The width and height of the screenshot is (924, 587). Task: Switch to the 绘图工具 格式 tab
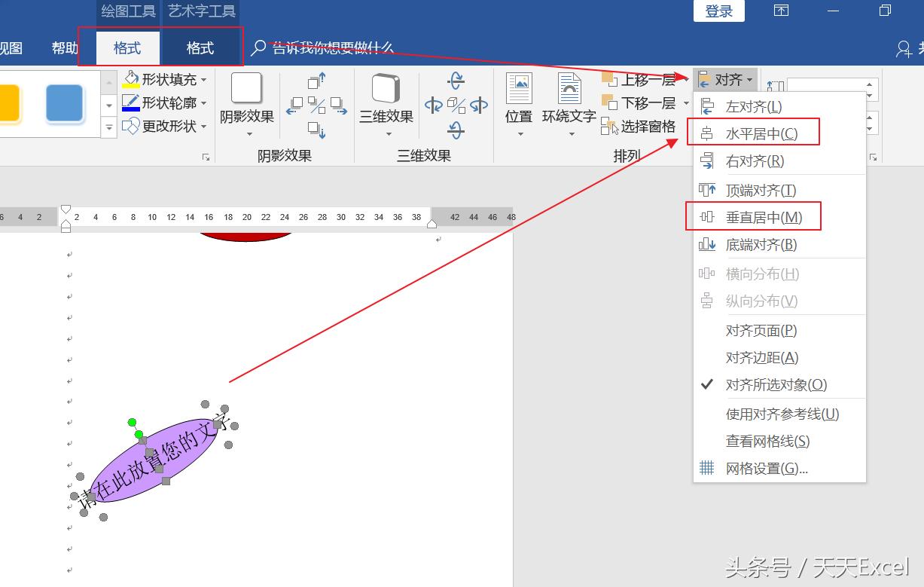tap(128, 47)
